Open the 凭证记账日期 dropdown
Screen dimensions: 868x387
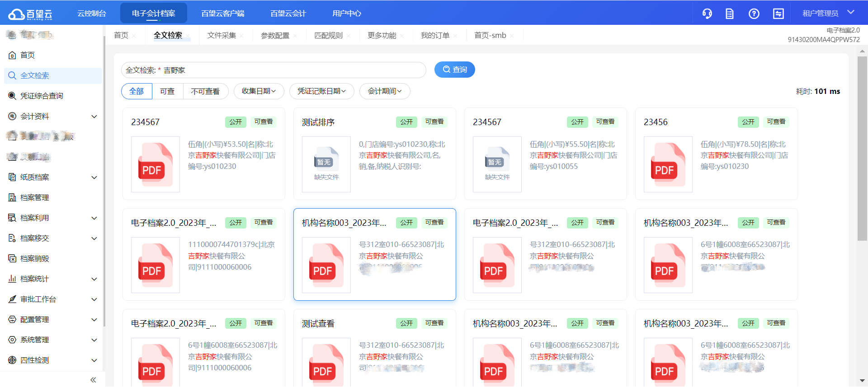tap(321, 91)
